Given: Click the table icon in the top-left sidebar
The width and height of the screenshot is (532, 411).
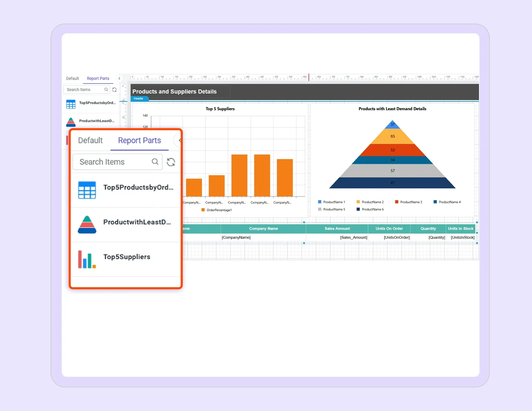Looking at the screenshot, I should point(71,104).
